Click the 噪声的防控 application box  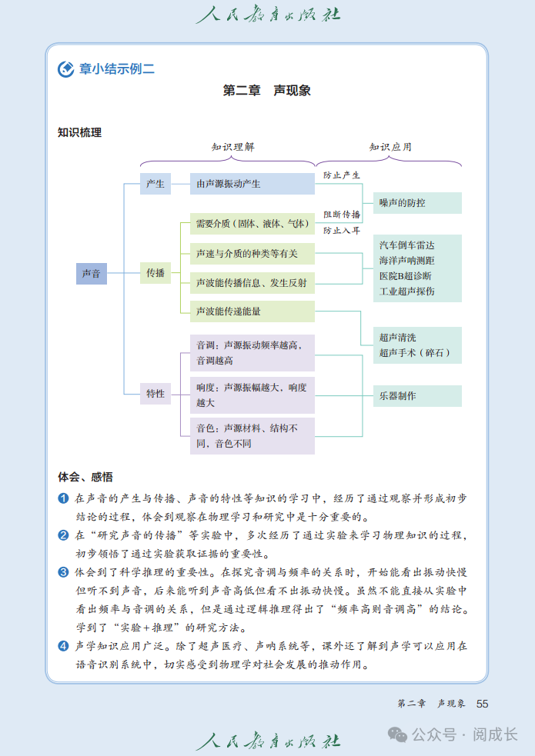[417, 203]
